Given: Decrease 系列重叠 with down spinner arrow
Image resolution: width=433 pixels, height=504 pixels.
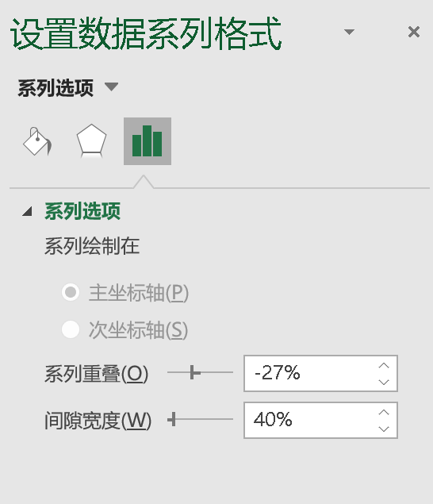Looking at the screenshot, I should (x=384, y=382).
